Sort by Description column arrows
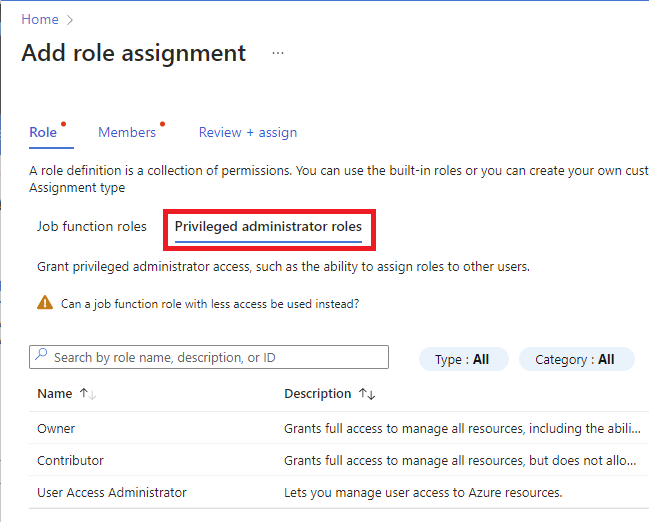649x522 pixels. (366, 394)
